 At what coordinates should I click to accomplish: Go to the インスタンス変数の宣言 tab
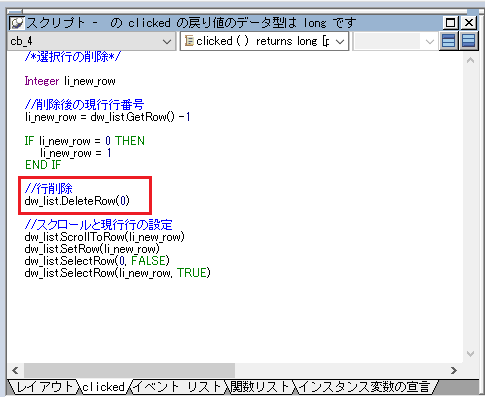pos(364,387)
